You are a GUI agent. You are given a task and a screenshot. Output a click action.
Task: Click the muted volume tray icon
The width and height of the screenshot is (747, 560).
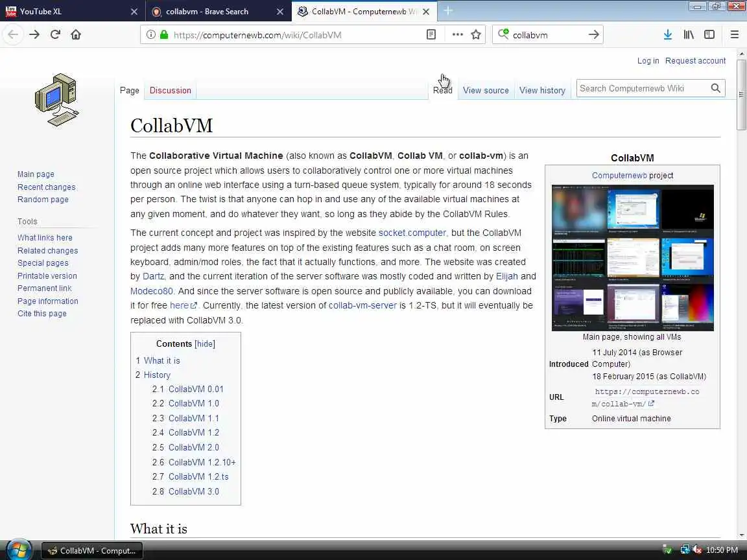click(698, 550)
